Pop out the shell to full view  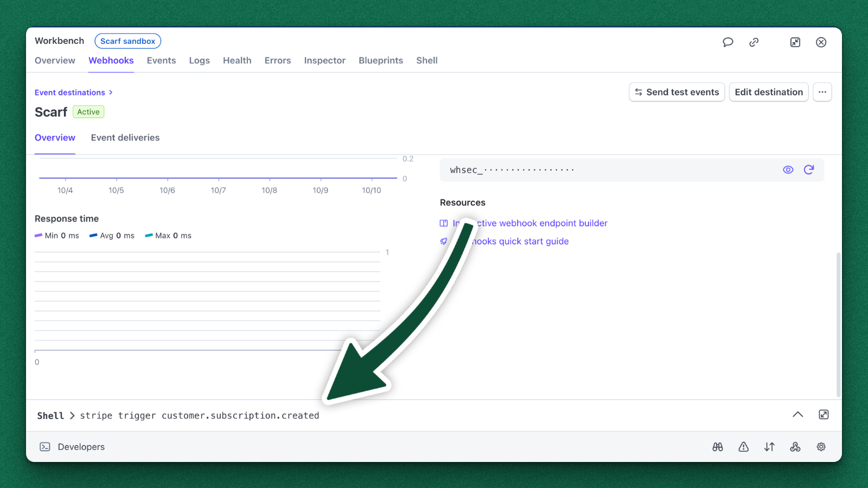824,415
